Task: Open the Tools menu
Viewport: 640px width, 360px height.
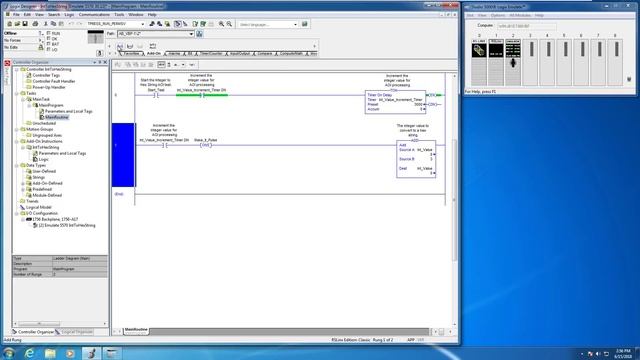Action: point(119,15)
